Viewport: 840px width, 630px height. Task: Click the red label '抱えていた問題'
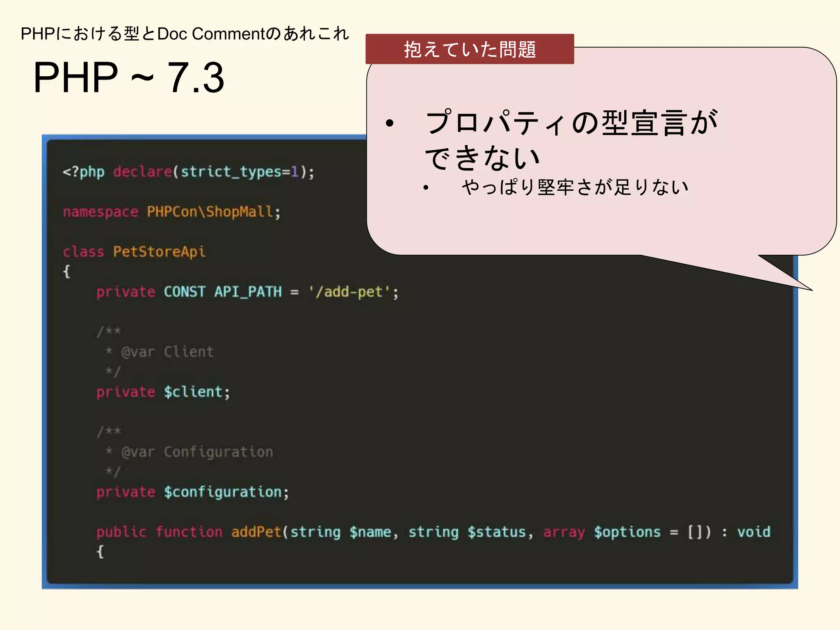470,49
